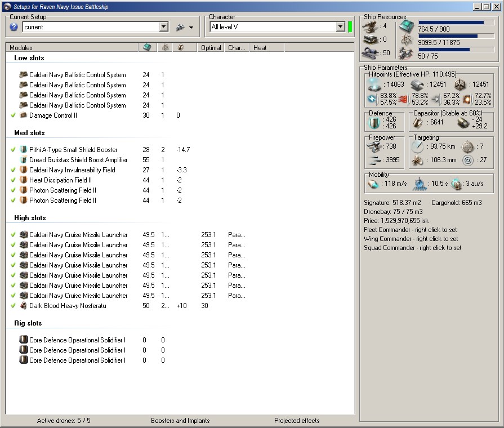Screen dimensions: 504x428
Task: Open the arrow menu beside ship icon
Action: (x=191, y=28)
